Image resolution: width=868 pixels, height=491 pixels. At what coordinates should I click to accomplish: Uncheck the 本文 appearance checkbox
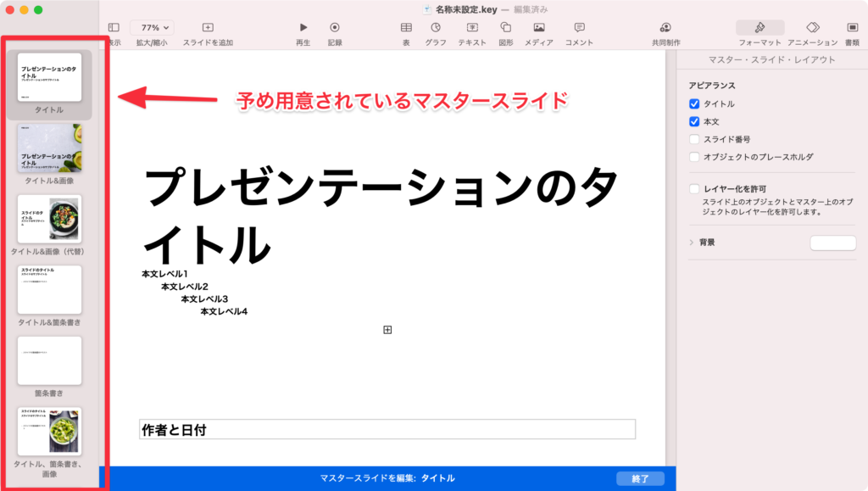click(696, 121)
